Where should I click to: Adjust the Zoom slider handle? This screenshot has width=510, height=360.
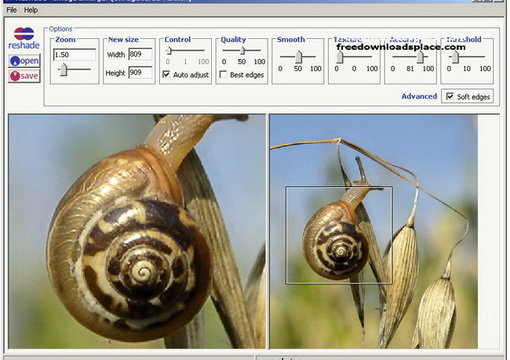pos(63,70)
